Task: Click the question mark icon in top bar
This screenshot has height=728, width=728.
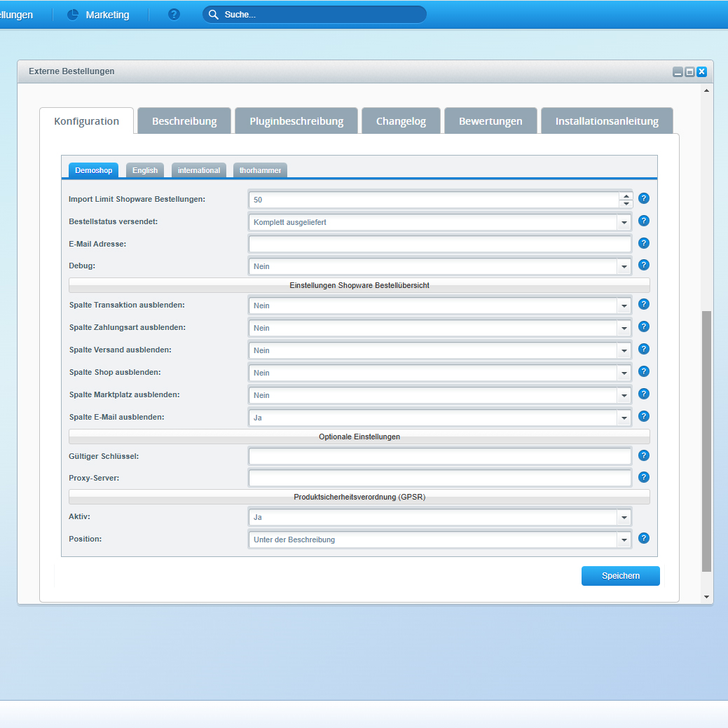Action: (174, 15)
